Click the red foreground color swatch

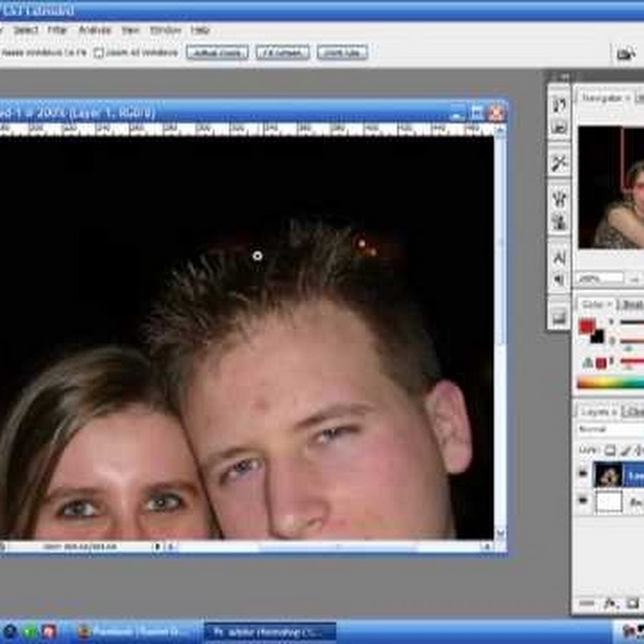(587, 327)
